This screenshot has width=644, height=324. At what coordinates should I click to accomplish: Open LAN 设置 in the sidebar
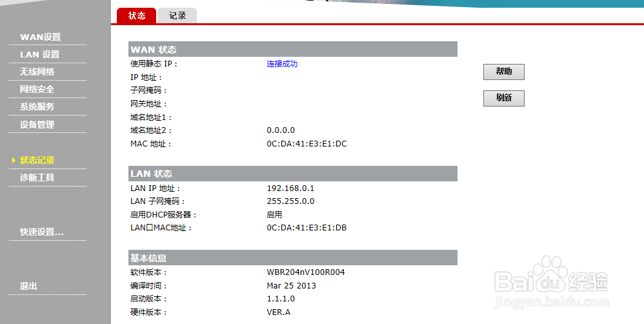[40, 54]
